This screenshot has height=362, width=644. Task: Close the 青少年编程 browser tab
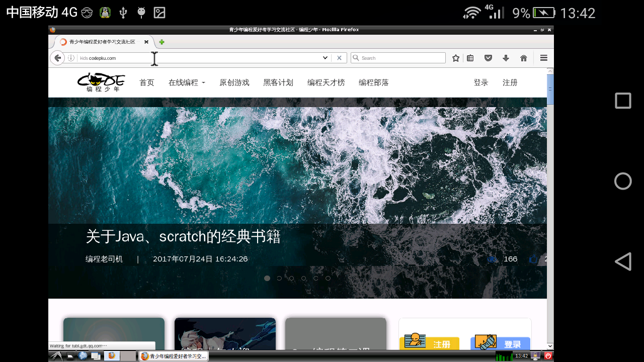tap(146, 42)
